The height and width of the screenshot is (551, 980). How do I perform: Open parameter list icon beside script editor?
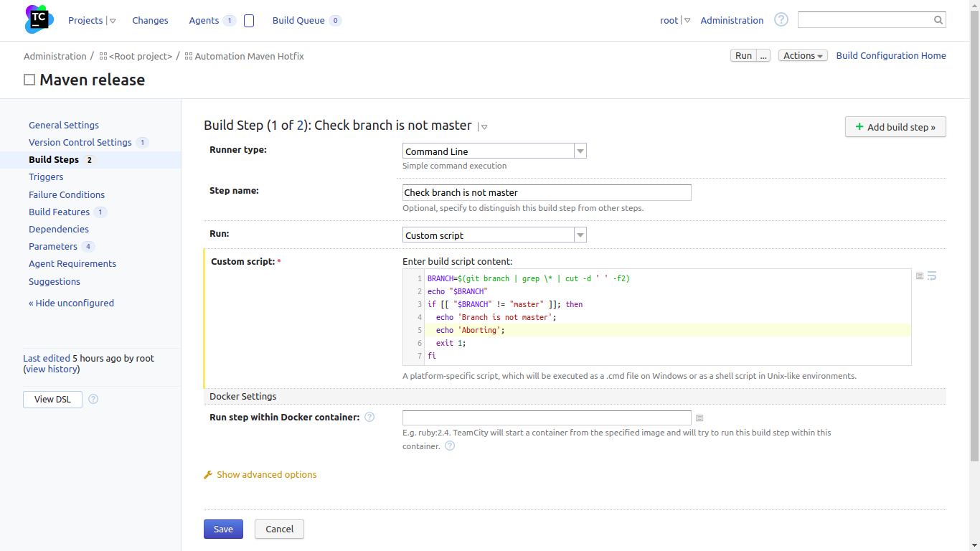[x=920, y=276]
